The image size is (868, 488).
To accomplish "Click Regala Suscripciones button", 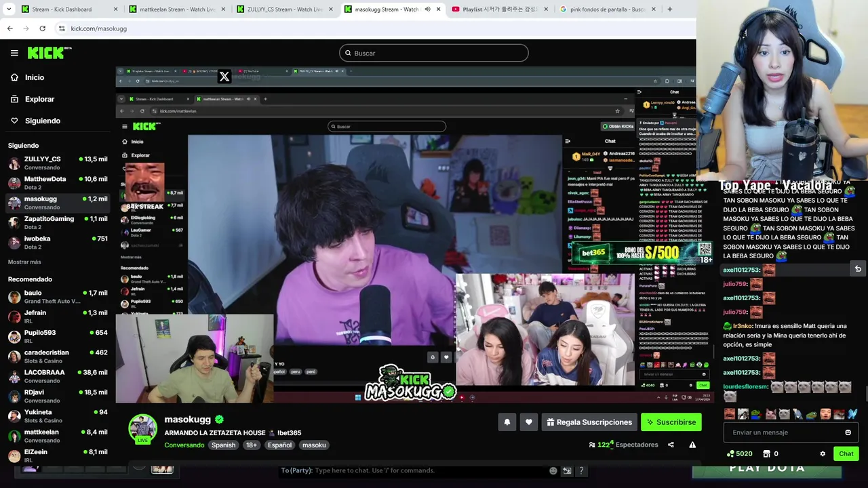I will [x=589, y=422].
